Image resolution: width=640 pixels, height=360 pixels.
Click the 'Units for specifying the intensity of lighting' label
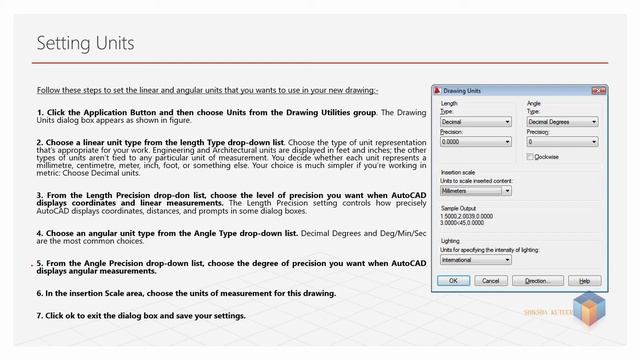pyautogui.click(x=489, y=250)
